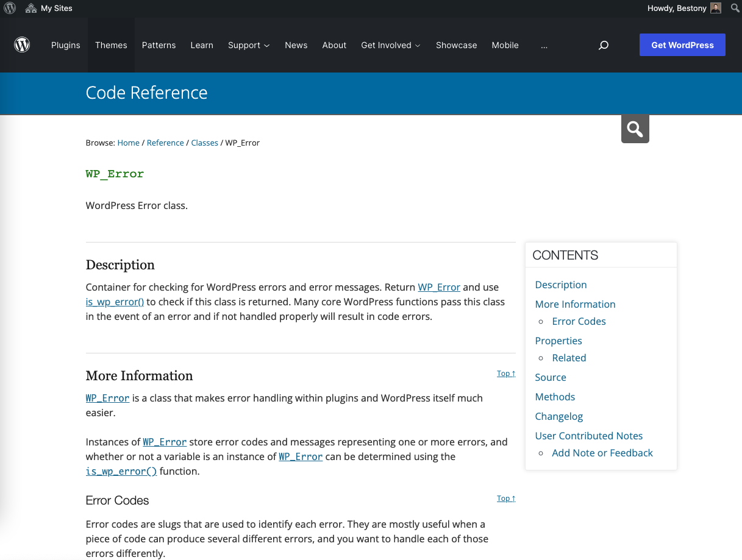The image size is (742, 560).
Task: Follow the is_wp_error() link in Description
Action: click(x=115, y=302)
